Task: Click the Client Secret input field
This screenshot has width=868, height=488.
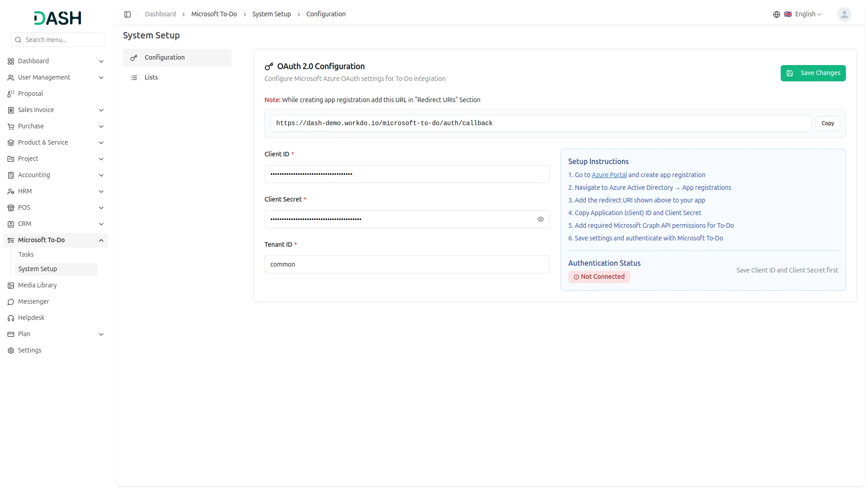Action: pyautogui.click(x=407, y=219)
